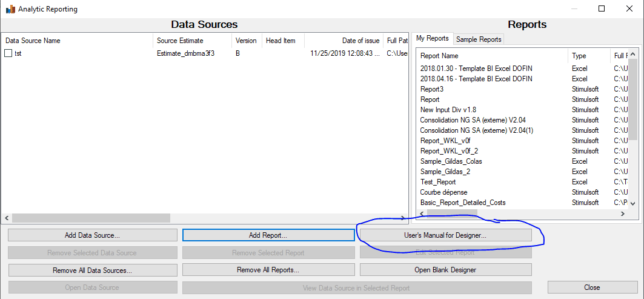
Task: Open Blank Designer
Action: point(445,270)
